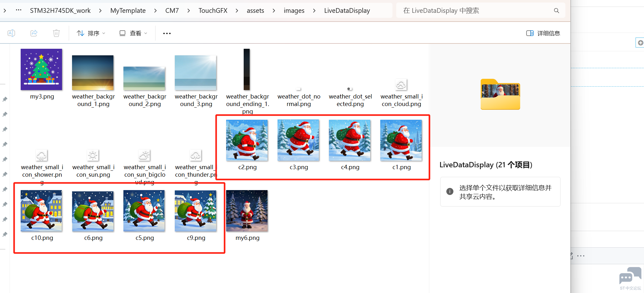Click the delete trash icon
Image resolution: width=644 pixels, height=293 pixels.
click(56, 33)
